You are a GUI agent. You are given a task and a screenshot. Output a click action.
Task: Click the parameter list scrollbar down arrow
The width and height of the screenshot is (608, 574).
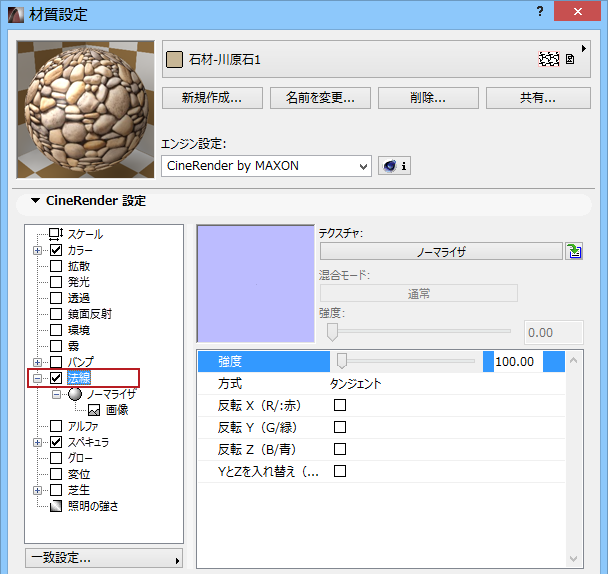point(573,558)
